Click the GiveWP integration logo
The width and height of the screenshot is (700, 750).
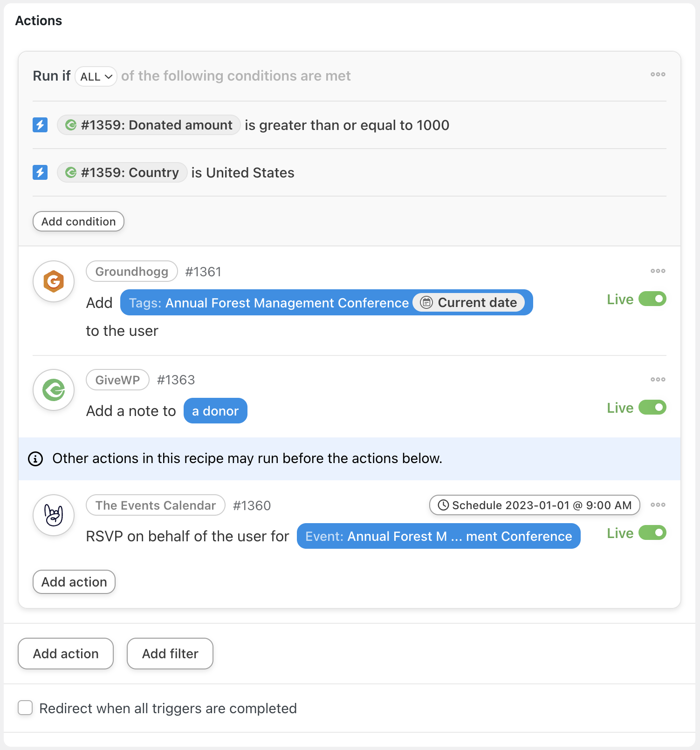coord(54,390)
